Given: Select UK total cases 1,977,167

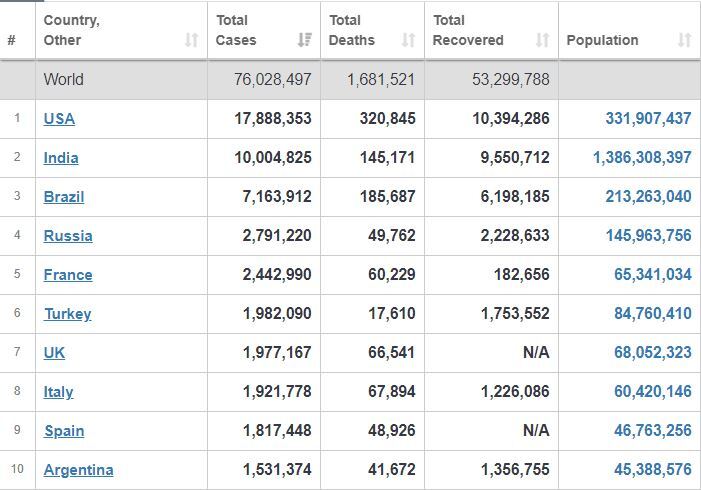Looking at the screenshot, I should [x=277, y=352].
